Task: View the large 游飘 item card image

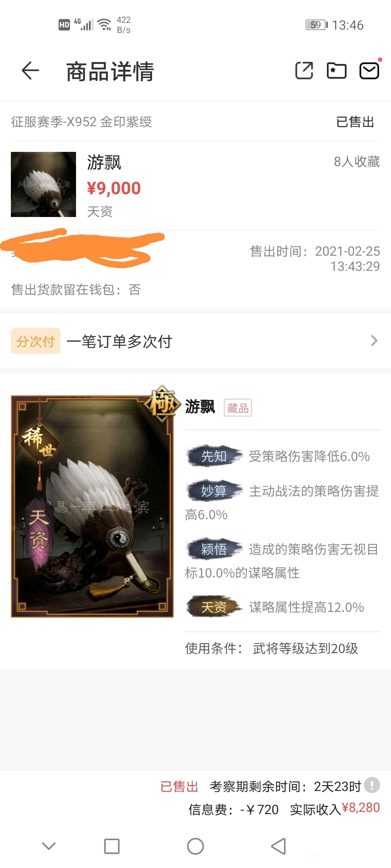Action: click(x=92, y=506)
